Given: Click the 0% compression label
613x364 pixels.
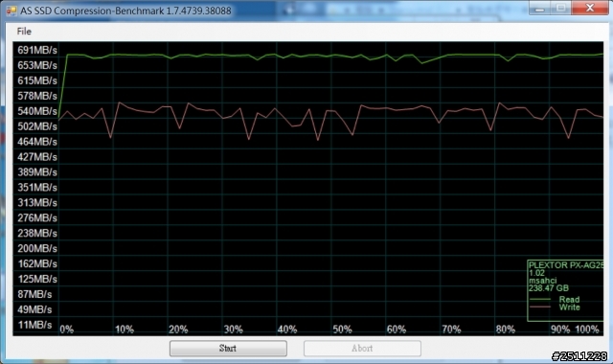Looking at the screenshot, I should [x=66, y=330].
